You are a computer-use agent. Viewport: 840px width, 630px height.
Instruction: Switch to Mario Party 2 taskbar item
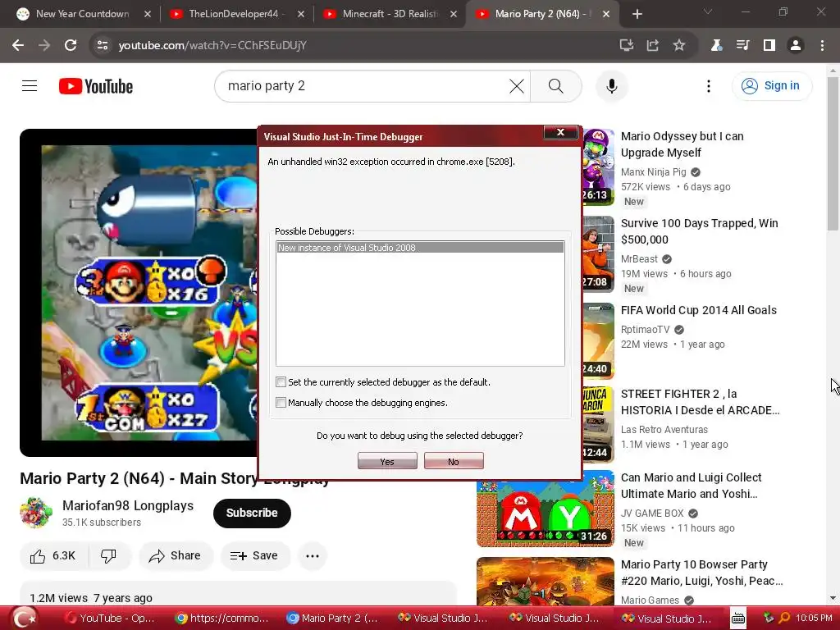tap(332, 619)
